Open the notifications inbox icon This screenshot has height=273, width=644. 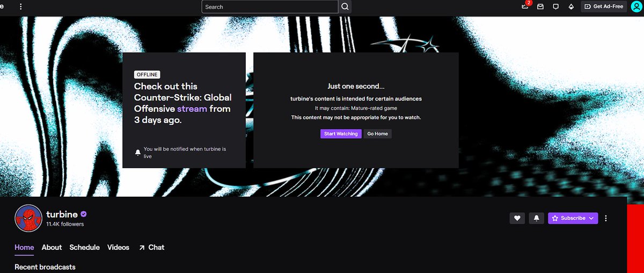(540, 6)
